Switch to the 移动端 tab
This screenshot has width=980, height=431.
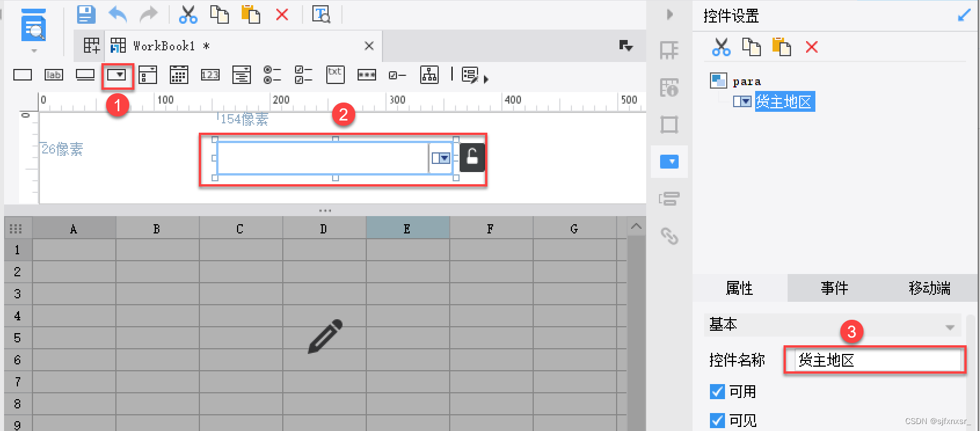(x=930, y=288)
